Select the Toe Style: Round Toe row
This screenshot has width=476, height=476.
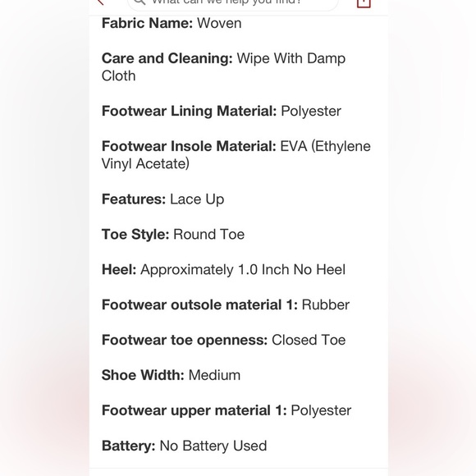[172, 235]
